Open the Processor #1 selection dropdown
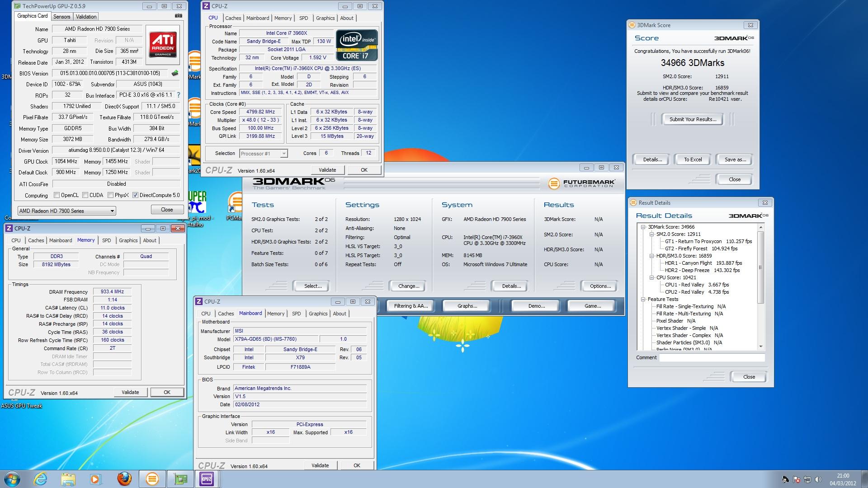 [x=263, y=154]
